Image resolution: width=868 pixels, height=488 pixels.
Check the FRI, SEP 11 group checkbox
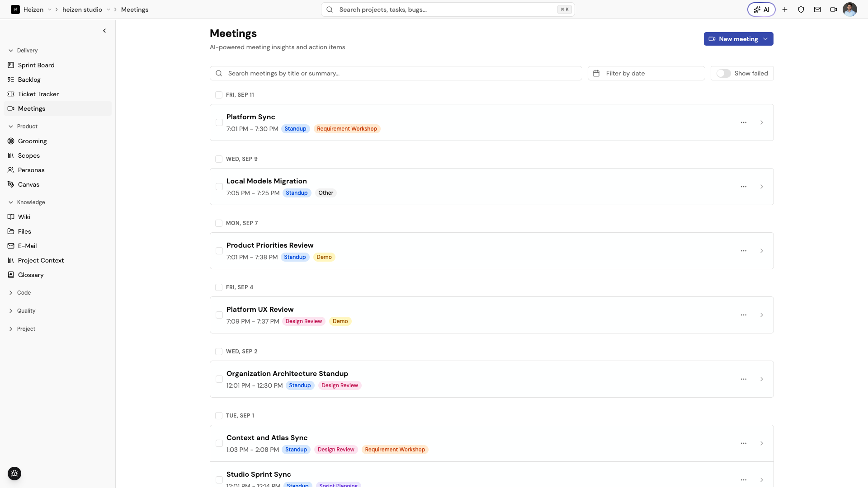click(x=219, y=95)
